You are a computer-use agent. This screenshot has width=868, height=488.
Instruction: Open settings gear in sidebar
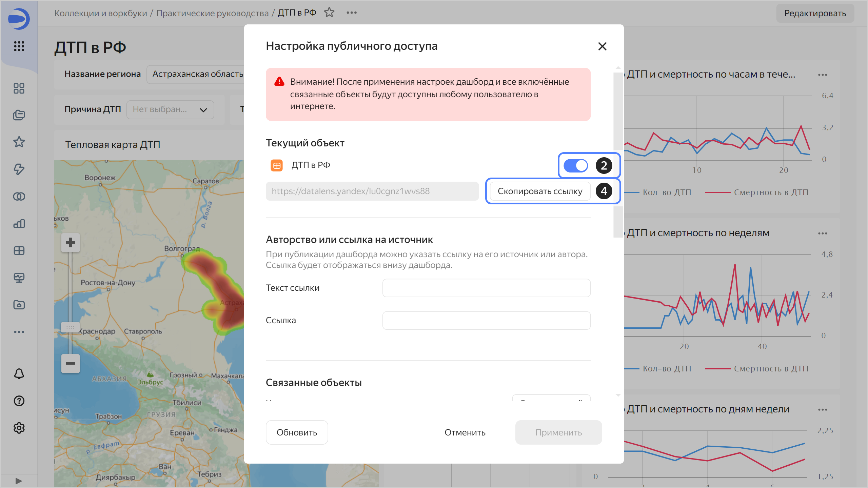pos(19,428)
